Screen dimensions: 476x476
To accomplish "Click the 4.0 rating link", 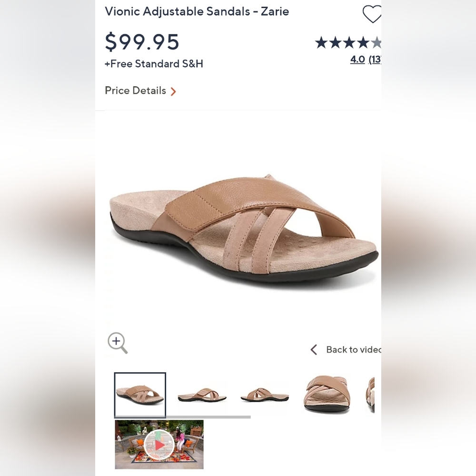I will pos(357,59).
